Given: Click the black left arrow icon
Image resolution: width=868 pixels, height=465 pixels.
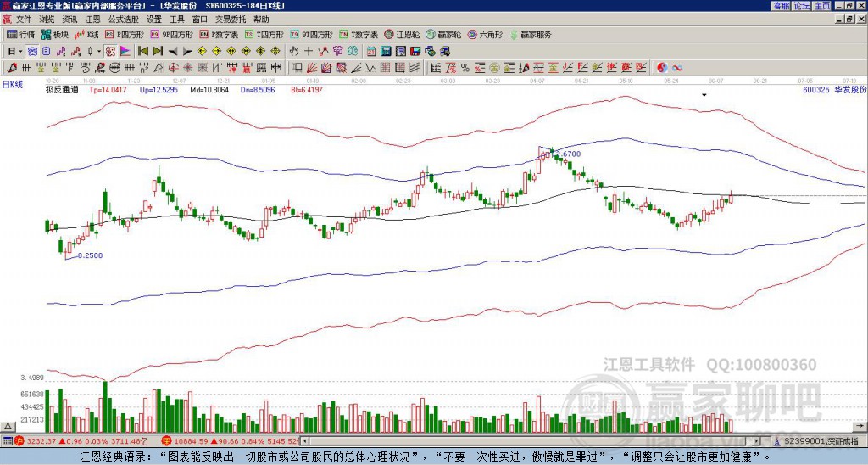Looking at the screenshot, I should (173, 52).
